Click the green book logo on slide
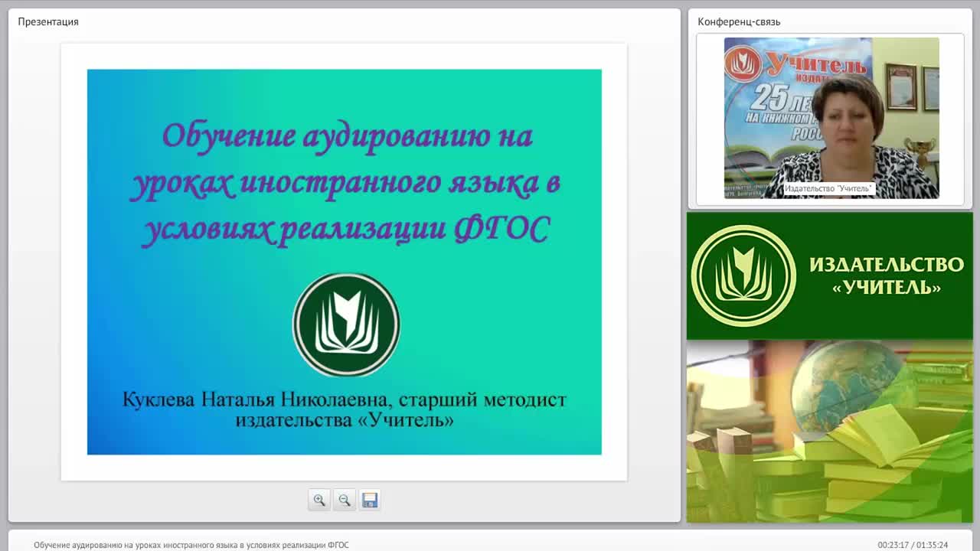The width and height of the screenshot is (980, 551). 346,324
